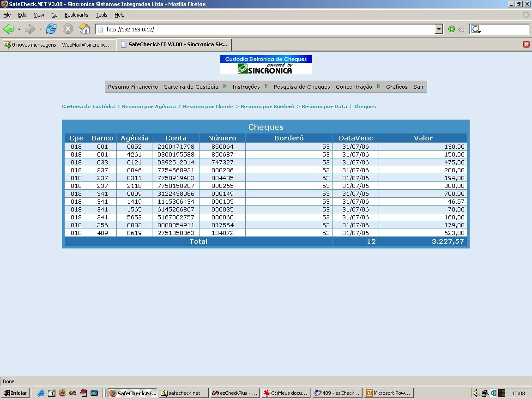Expand the Back button history dropdown
Image resolution: width=532 pixels, height=399 pixels.
click(x=19, y=29)
